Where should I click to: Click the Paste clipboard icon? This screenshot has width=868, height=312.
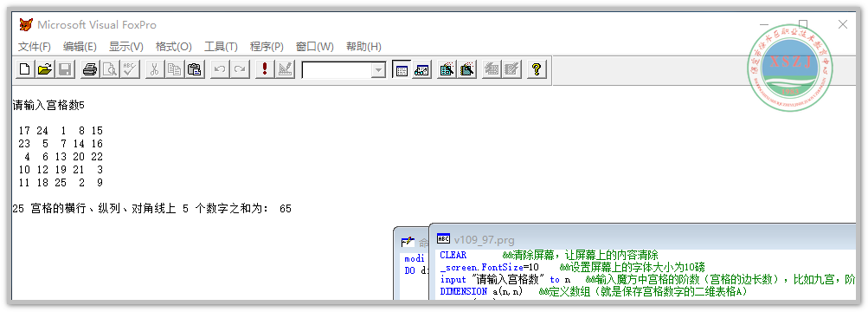(x=195, y=69)
